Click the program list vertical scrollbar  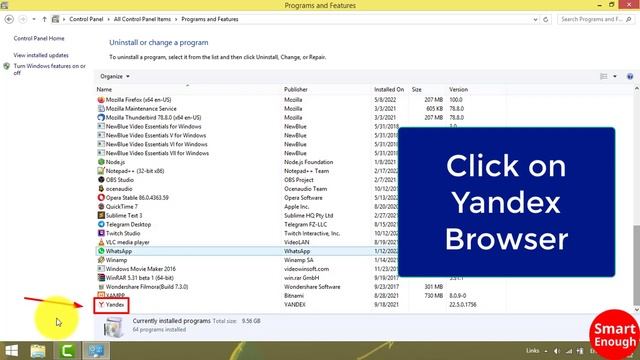pos(636,264)
